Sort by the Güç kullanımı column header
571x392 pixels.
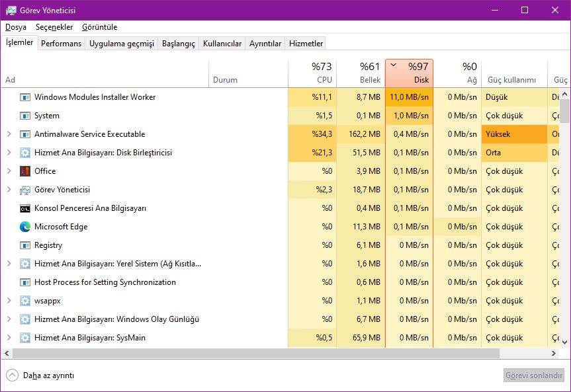[x=514, y=73]
